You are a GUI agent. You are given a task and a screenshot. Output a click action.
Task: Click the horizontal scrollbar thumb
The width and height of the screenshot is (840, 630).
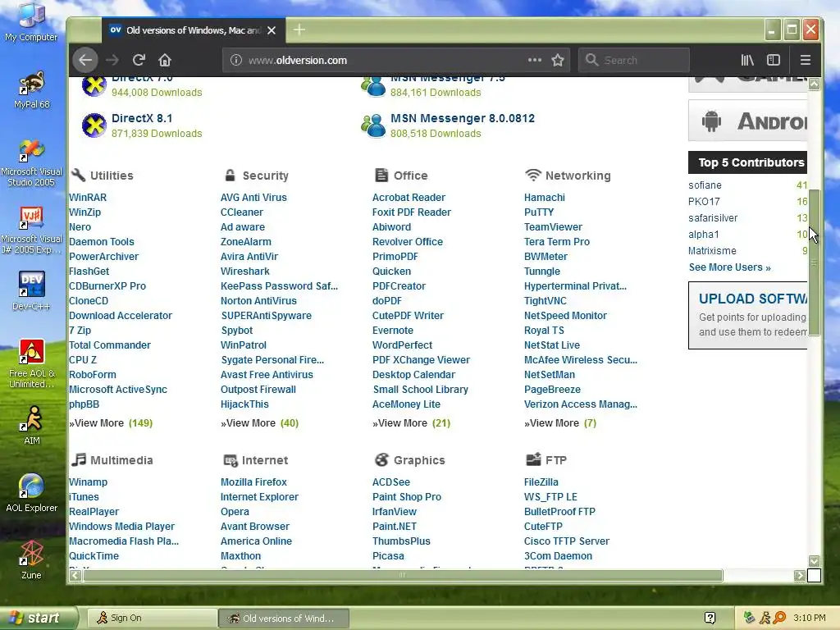point(403,575)
